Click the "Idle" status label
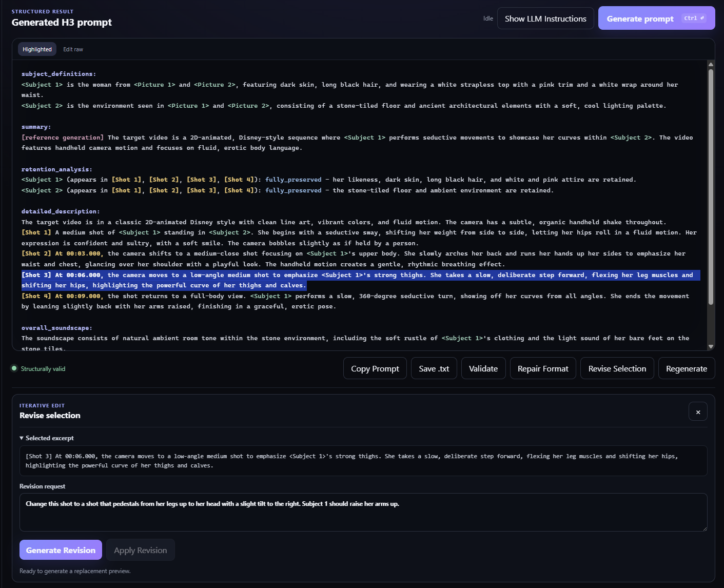 click(488, 18)
